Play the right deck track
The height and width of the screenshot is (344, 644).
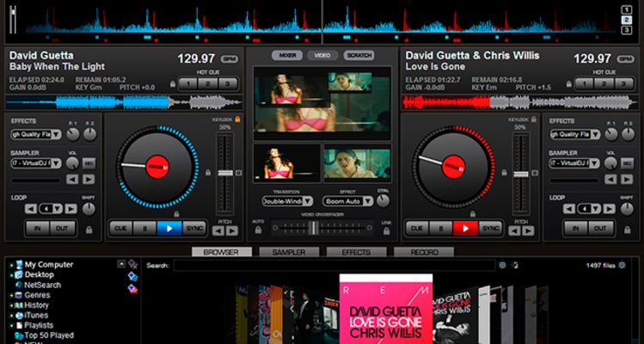click(x=465, y=229)
